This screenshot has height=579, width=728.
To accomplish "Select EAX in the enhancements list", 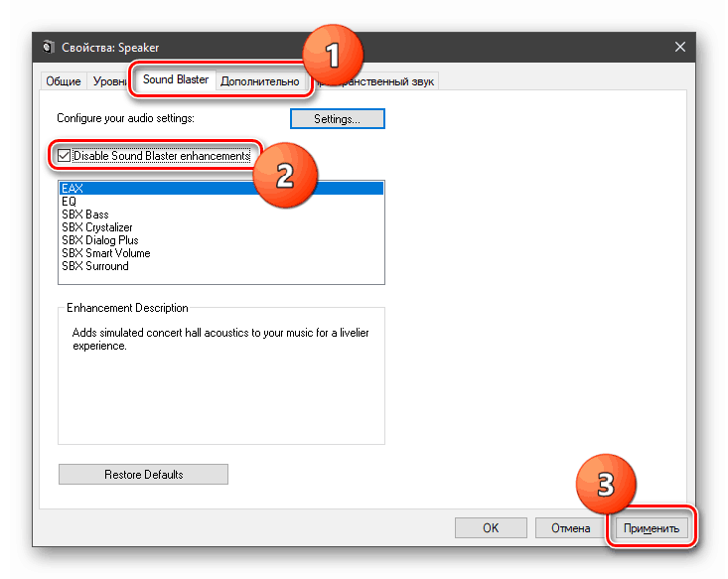I will 221,188.
